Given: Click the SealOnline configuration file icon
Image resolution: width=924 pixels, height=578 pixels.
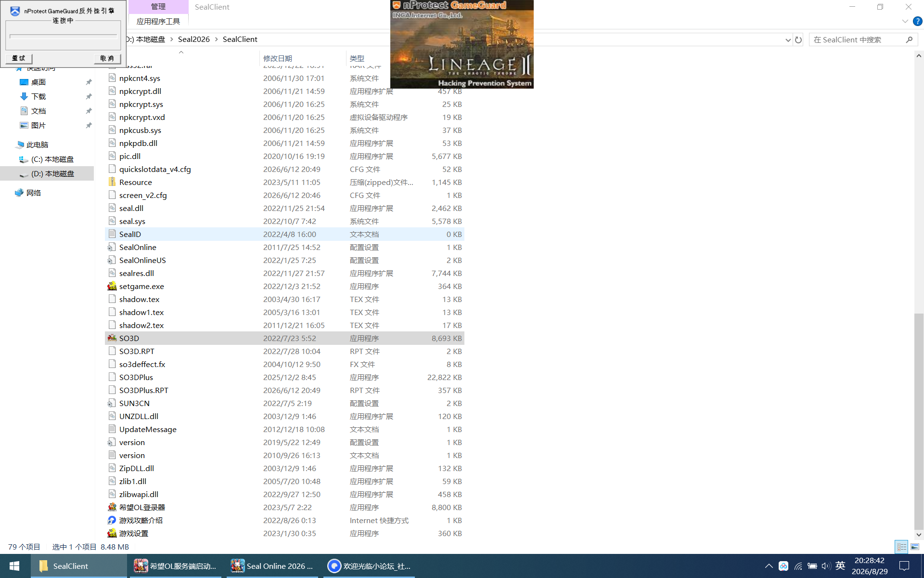Looking at the screenshot, I should (x=112, y=247).
